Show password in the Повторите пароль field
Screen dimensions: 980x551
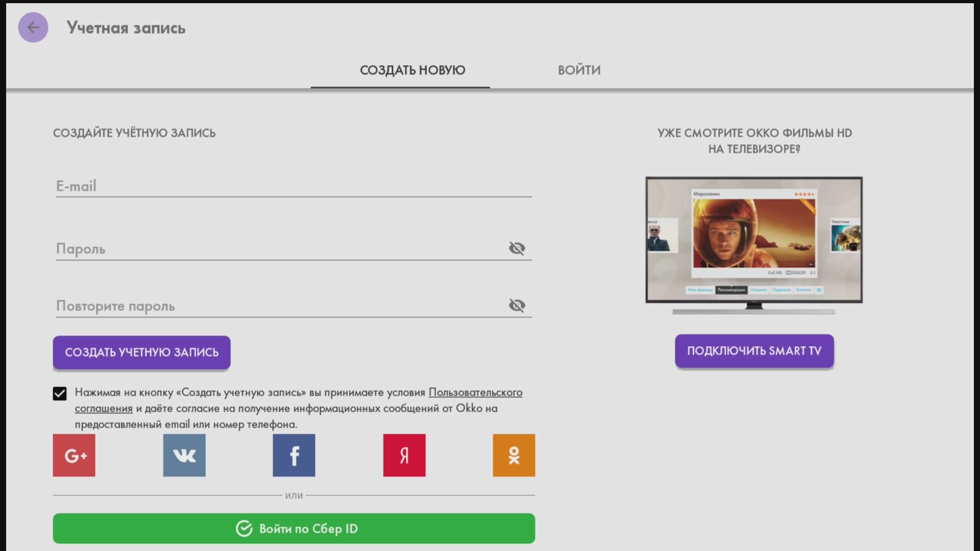(x=517, y=306)
